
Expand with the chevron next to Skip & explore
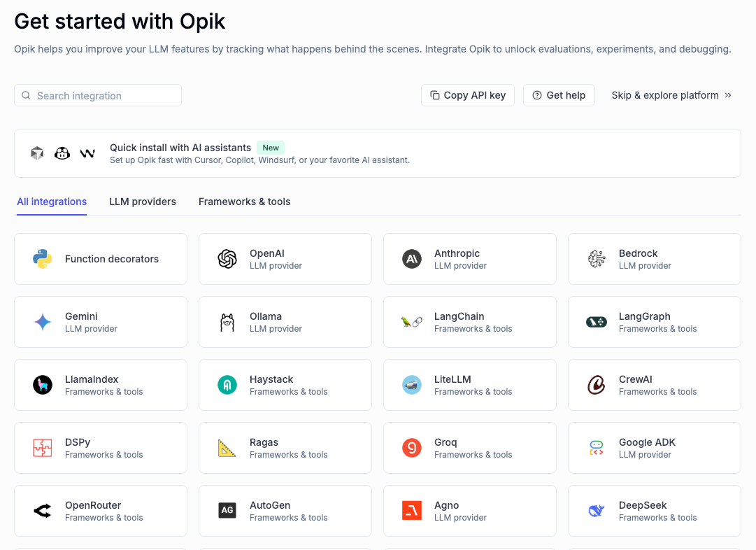(x=727, y=95)
